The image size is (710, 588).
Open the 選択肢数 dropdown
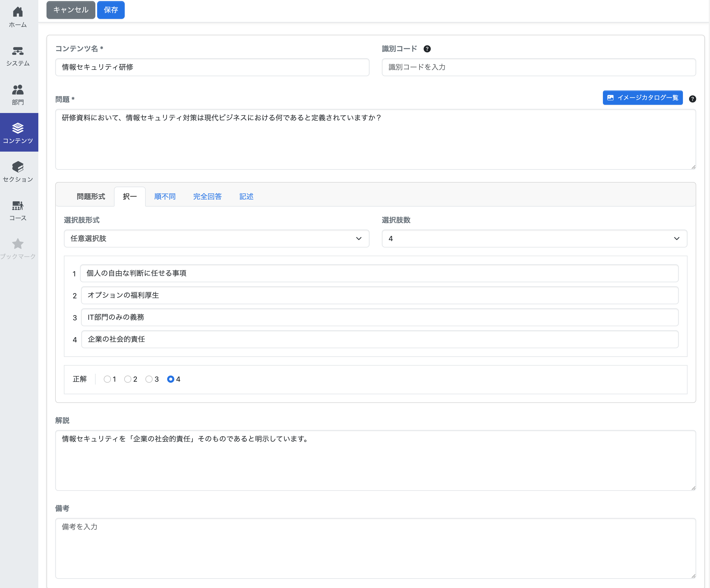[534, 238]
